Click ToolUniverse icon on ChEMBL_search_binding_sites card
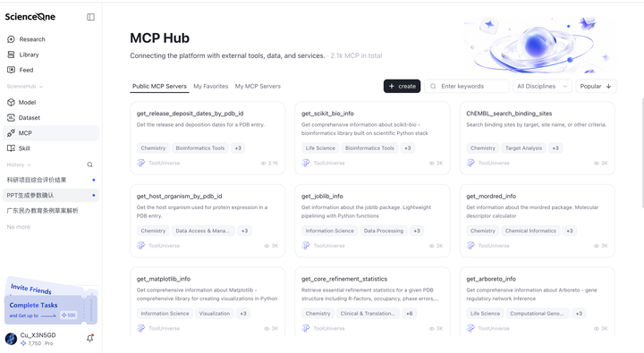The image size is (644, 353). click(470, 163)
